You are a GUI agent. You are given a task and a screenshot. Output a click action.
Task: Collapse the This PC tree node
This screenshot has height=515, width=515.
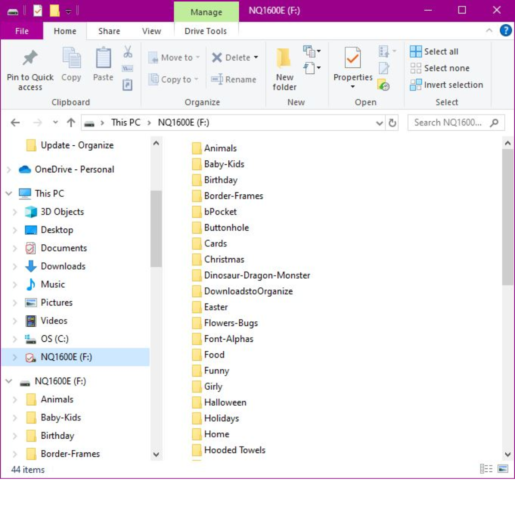(9, 193)
